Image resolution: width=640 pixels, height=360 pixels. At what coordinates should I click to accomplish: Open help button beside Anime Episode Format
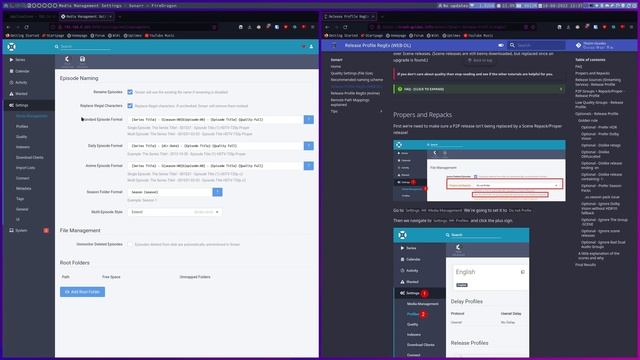click(309, 166)
